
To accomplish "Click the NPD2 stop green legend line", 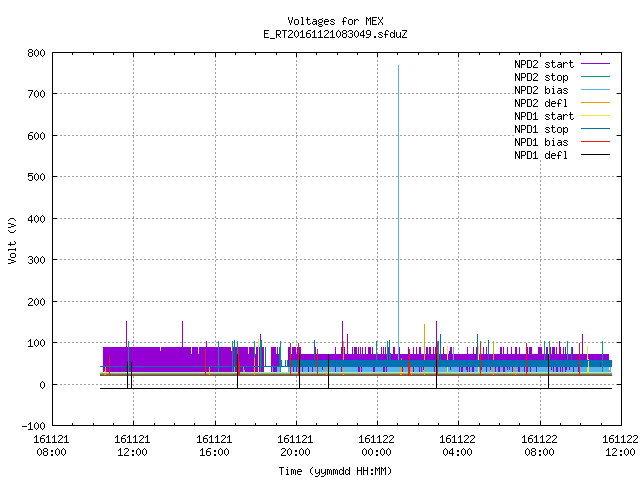I will click(595, 77).
